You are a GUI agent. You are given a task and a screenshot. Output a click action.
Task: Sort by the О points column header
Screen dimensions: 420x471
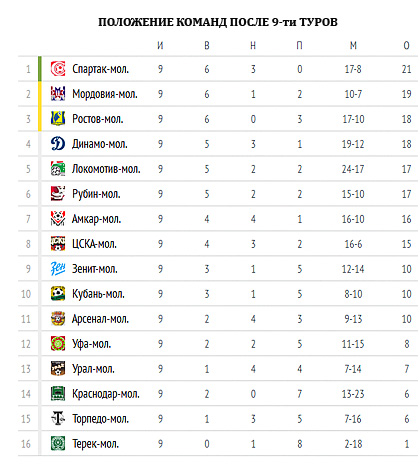(406, 45)
